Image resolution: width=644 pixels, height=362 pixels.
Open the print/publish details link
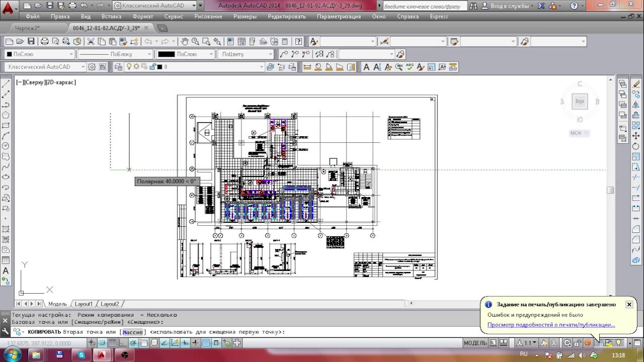[x=551, y=325]
